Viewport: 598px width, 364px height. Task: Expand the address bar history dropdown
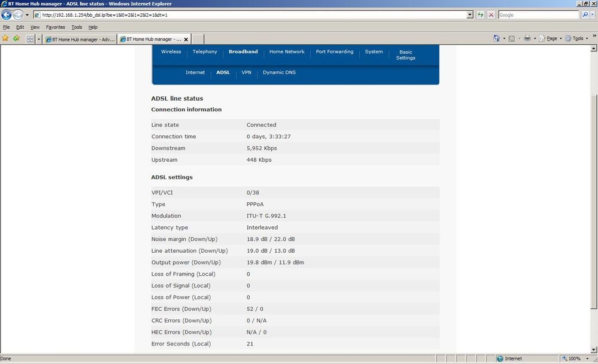pos(470,15)
